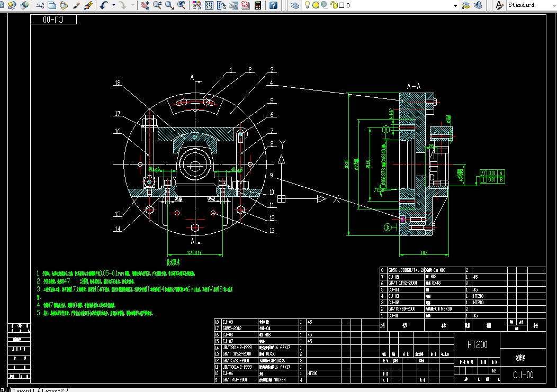Viewport: 557px width, 392px height.
Task: Click the Match Properties paintbrush icon
Action: [77, 5]
